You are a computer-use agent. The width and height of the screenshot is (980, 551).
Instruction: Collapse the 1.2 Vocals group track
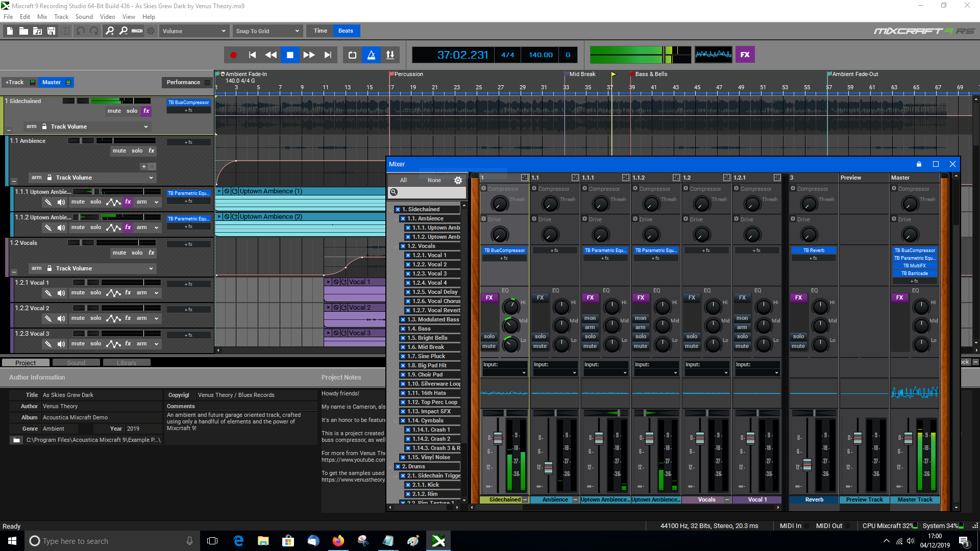coord(14,272)
